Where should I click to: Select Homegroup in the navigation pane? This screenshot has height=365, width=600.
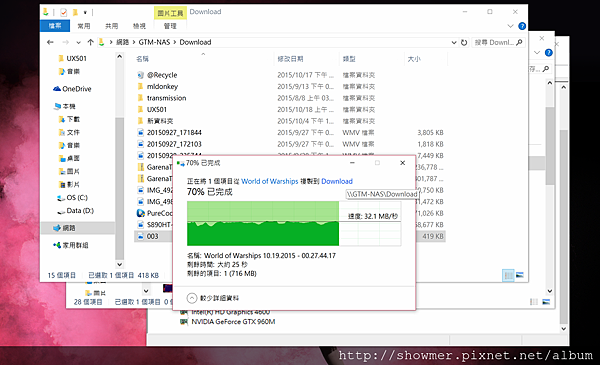pos(75,245)
